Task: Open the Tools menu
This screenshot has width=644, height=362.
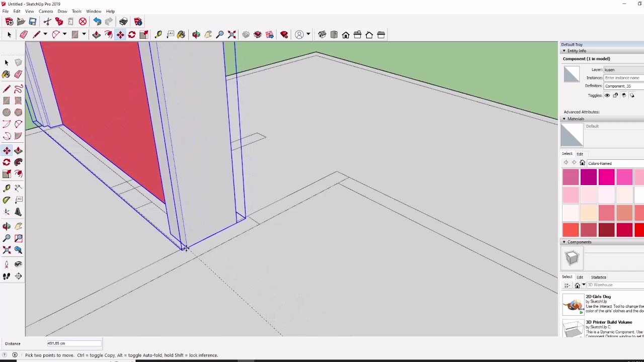Action: tap(76, 11)
